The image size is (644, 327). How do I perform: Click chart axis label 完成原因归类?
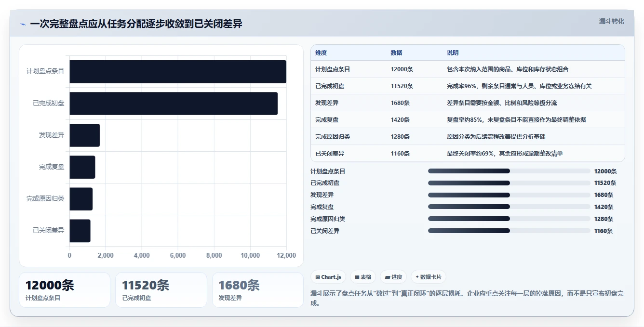coord(45,199)
